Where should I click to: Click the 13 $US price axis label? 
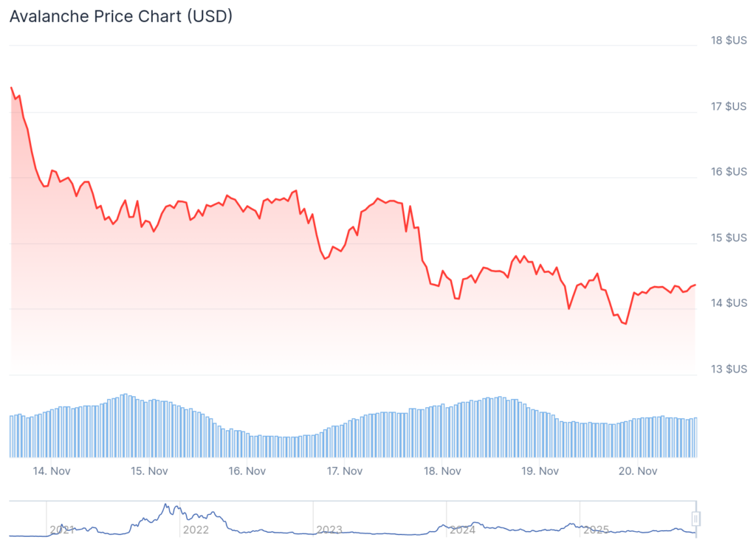pyautogui.click(x=729, y=369)
